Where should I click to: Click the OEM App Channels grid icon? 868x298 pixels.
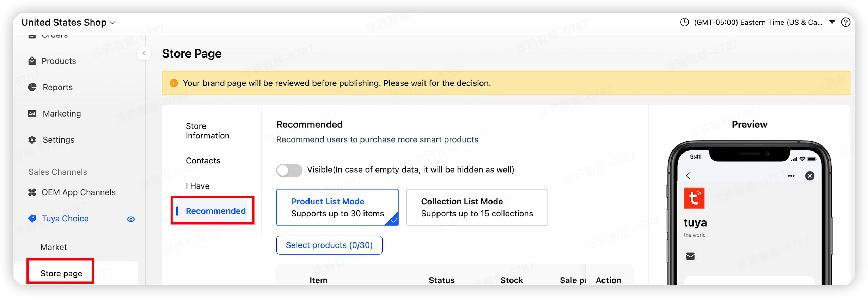point(32,192)
